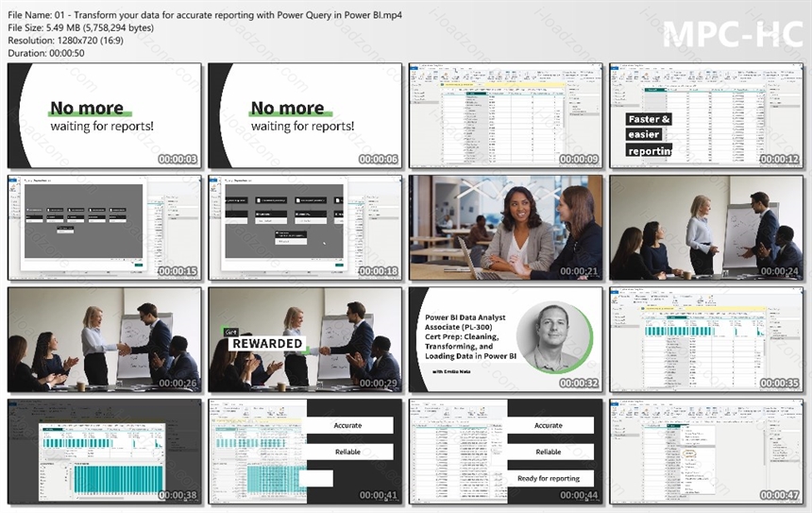Open the column profile frame at 00:00:35
Image resolution: width=812 pixels, height=513 pixels.
[x=707, y=339]
